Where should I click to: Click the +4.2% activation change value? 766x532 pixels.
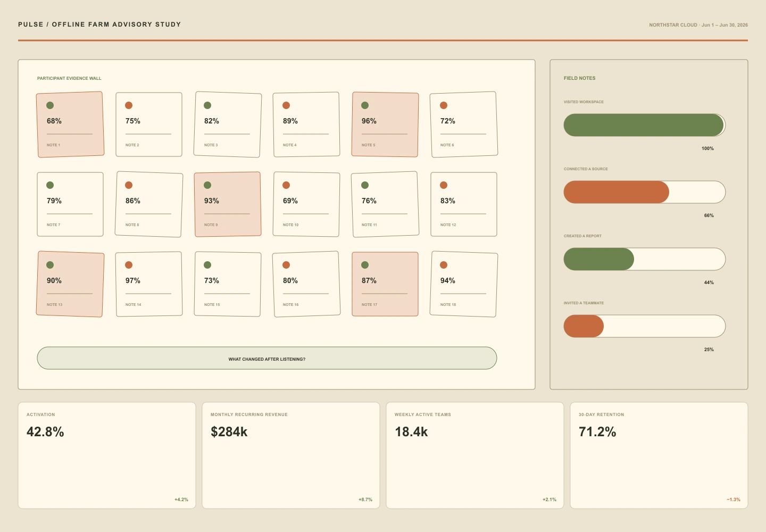point(181,500)
